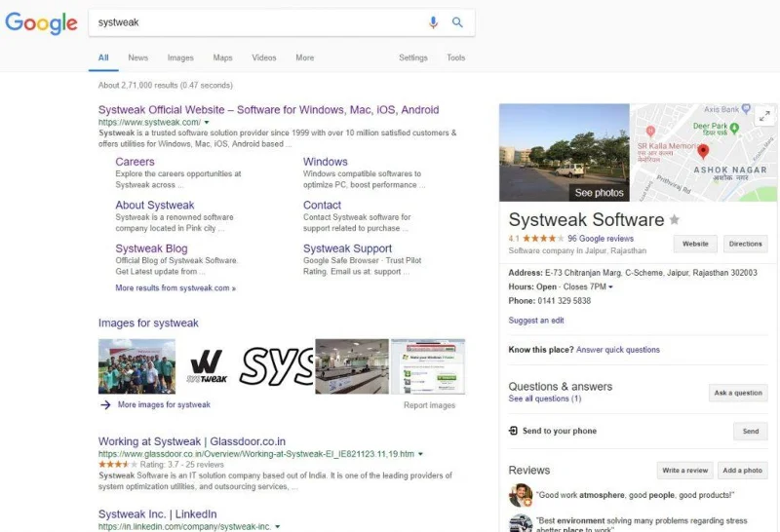
Task: Switch to the News tab
Action: (x=138, y=57)
